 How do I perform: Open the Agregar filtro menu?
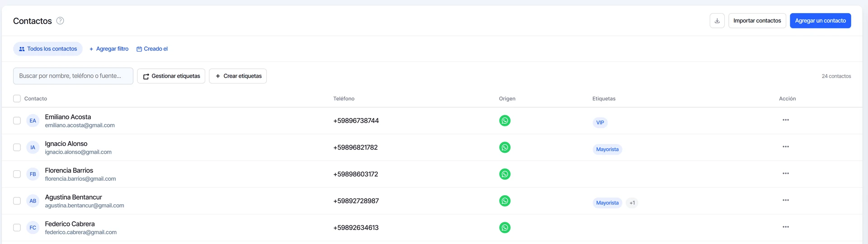tap(109, 49)
